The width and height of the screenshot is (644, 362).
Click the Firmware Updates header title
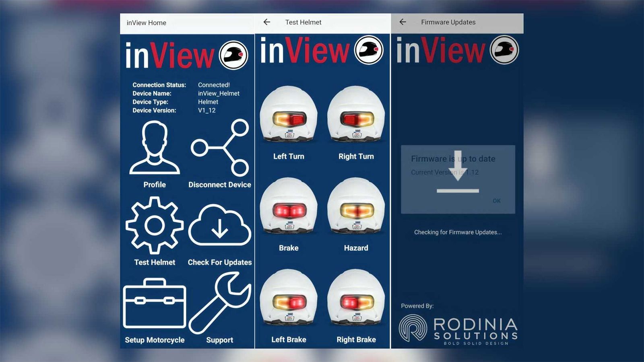pos(448,22)
